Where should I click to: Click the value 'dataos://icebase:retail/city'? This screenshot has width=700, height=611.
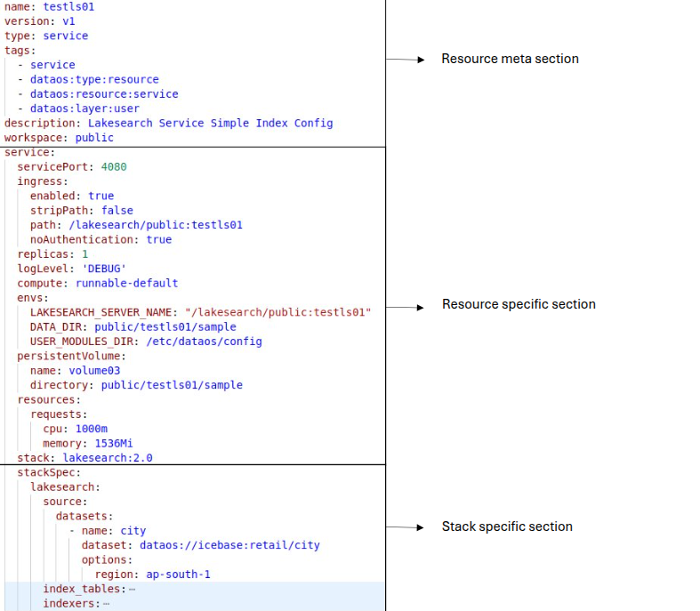(229, 545)
